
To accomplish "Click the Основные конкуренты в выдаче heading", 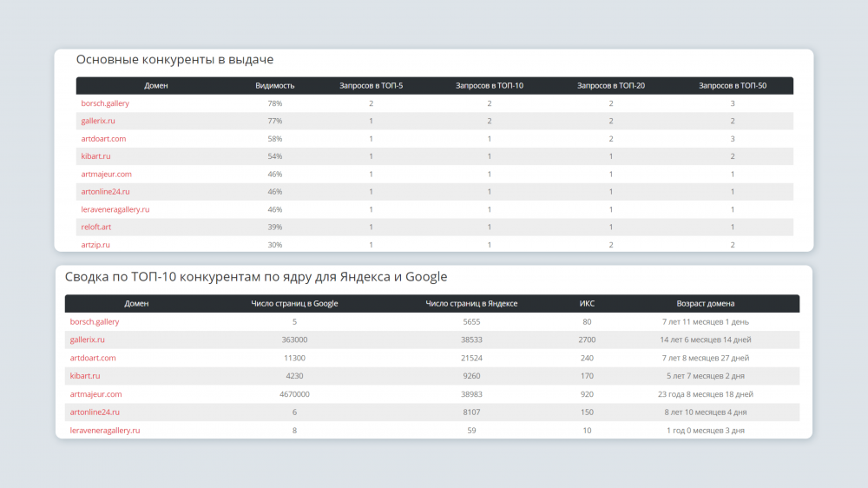I will coord(175,59).
